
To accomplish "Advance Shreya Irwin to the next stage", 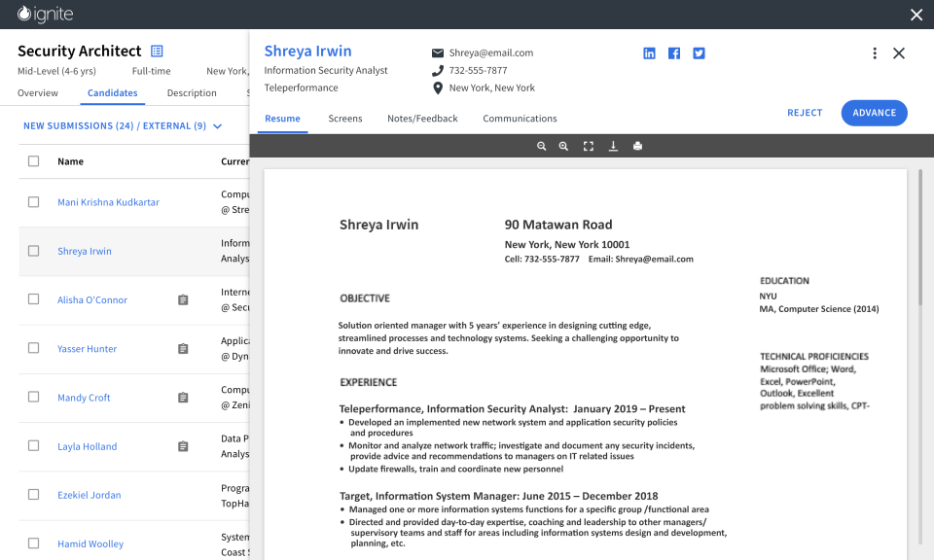I will click(x=874, y=113).
